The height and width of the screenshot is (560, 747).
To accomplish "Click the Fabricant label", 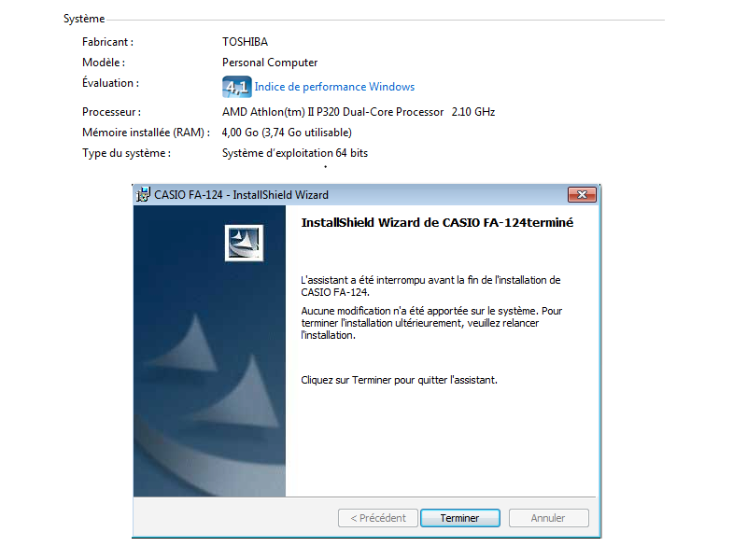I will [x=107, y=42].
